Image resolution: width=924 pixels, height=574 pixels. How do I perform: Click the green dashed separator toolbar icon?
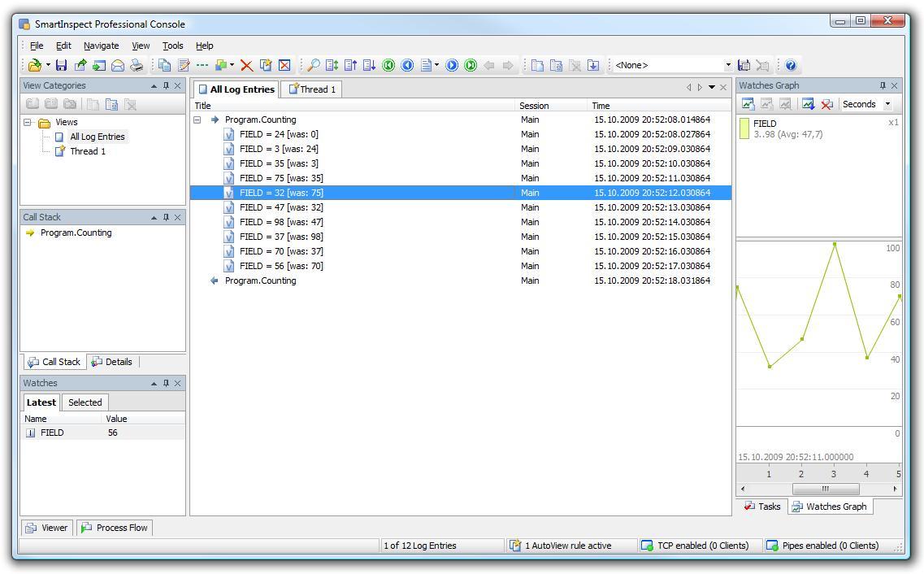click(x=202, y=65)
